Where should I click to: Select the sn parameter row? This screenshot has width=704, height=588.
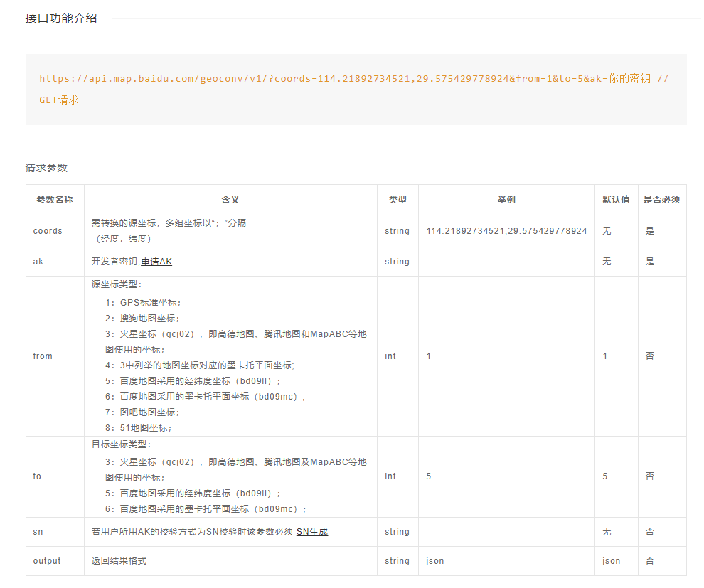(x=37, y=531)
